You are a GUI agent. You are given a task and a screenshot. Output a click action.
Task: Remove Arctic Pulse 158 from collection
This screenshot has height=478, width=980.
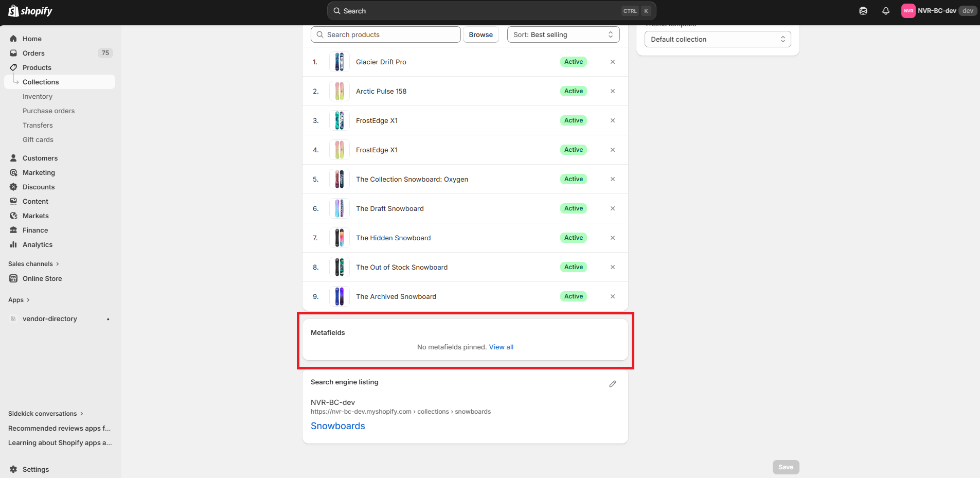[x=613, y=91]
